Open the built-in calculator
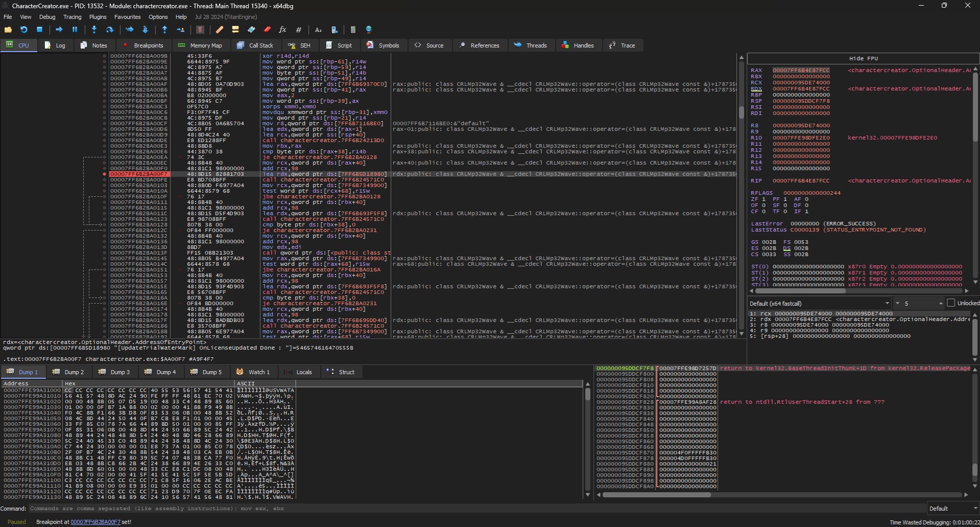Image resolution: width=980 pixels, height=527 pixels. coord(353,30)
